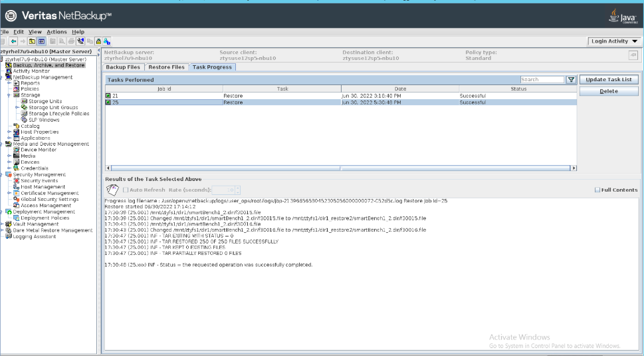The width and height of the screenshot is (644, 356).
Task: Select Bare Metal Restore Management node
Action: tap(53, 230)
